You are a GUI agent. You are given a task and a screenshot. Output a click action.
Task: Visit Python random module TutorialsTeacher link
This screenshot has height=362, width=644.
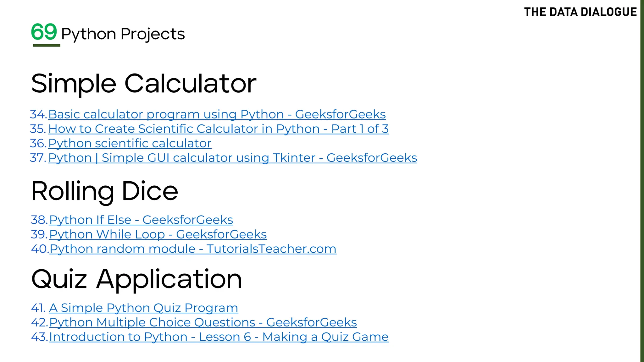tap(193, 249)
